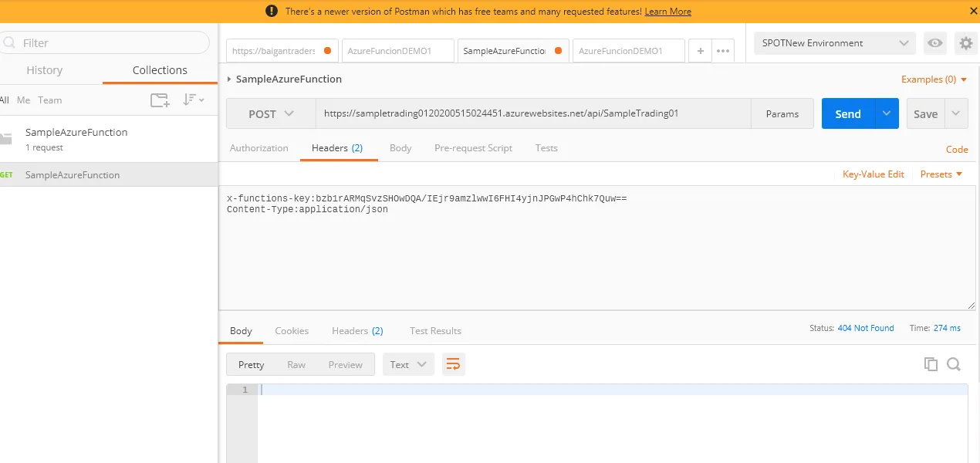980x463 pixels.
Task: Open the Tests tab
Action: [x=546, y=148]
